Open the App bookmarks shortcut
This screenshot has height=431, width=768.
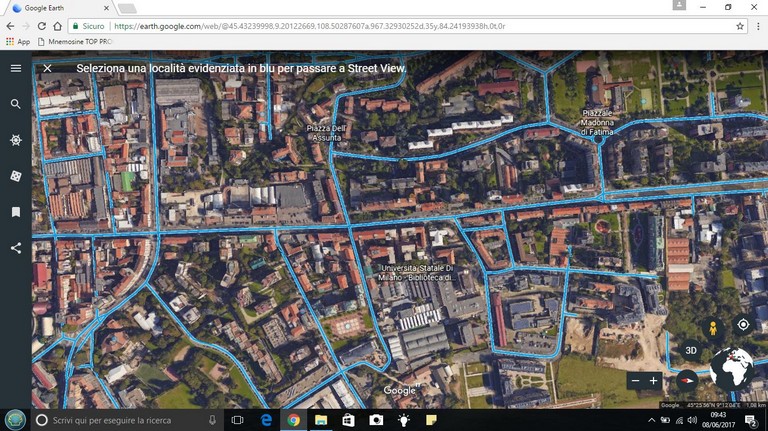[18, 42]
